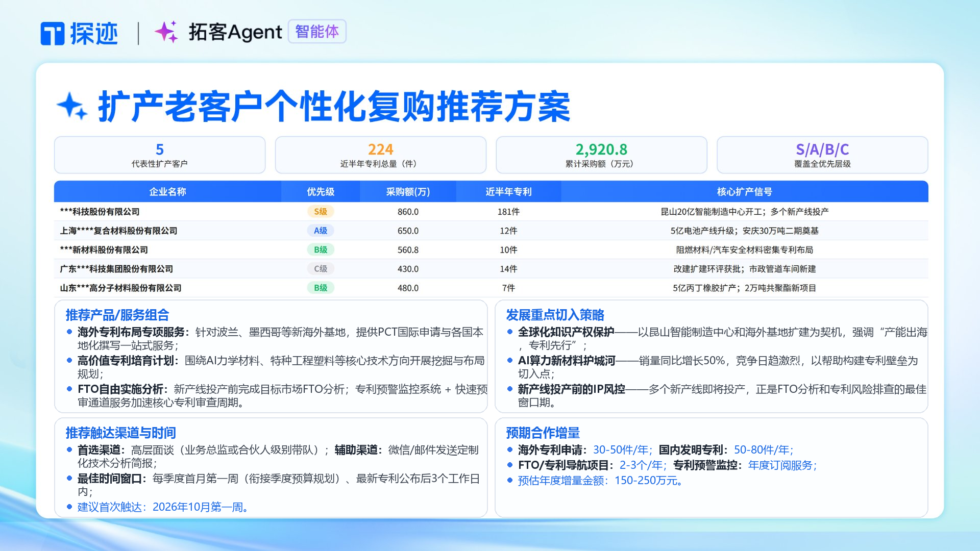Click the 5亿丙丁橡胶扩产 signal cell

744,288
